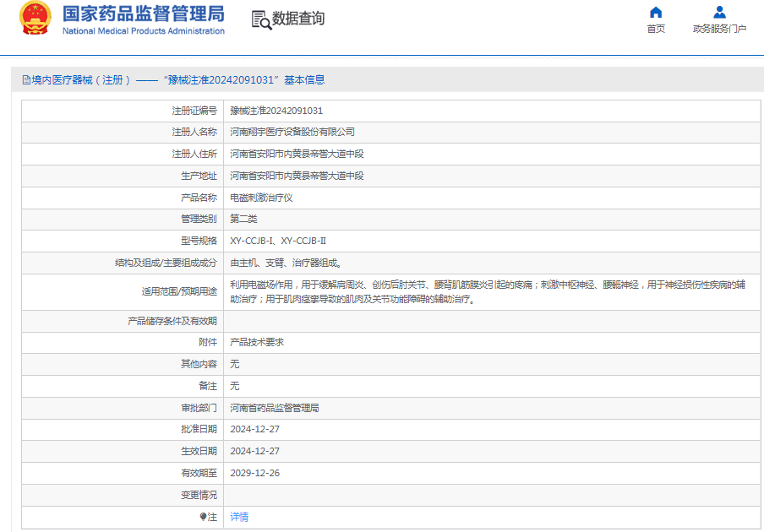Click the bullet icon beside 注
Screen dimensions: 764x532
(x=203, y=517)
